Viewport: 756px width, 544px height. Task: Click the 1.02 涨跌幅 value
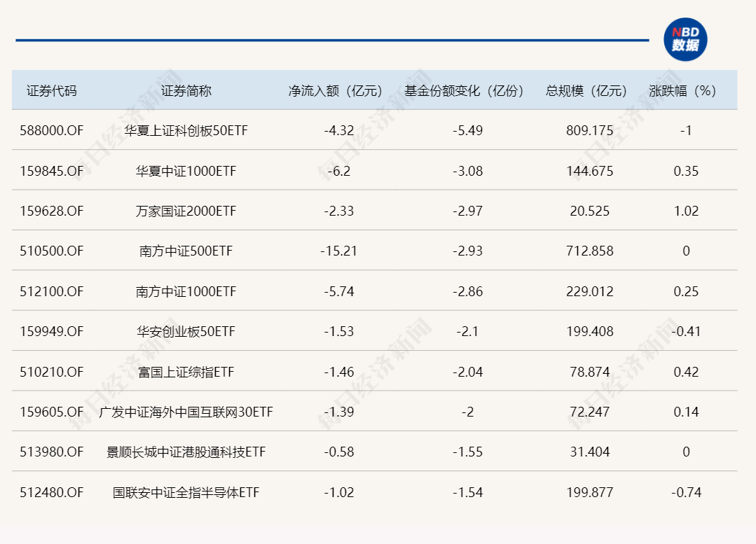tap(685, 211)
